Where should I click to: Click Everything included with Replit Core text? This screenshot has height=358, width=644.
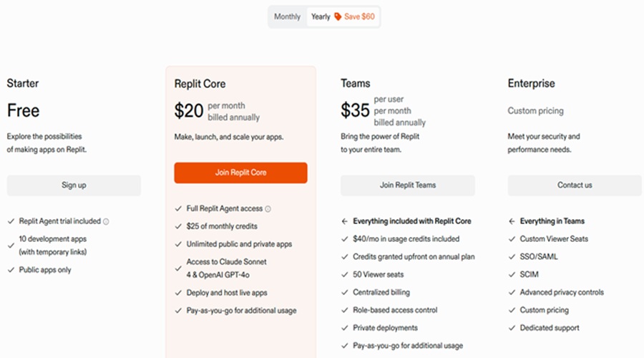412,221
